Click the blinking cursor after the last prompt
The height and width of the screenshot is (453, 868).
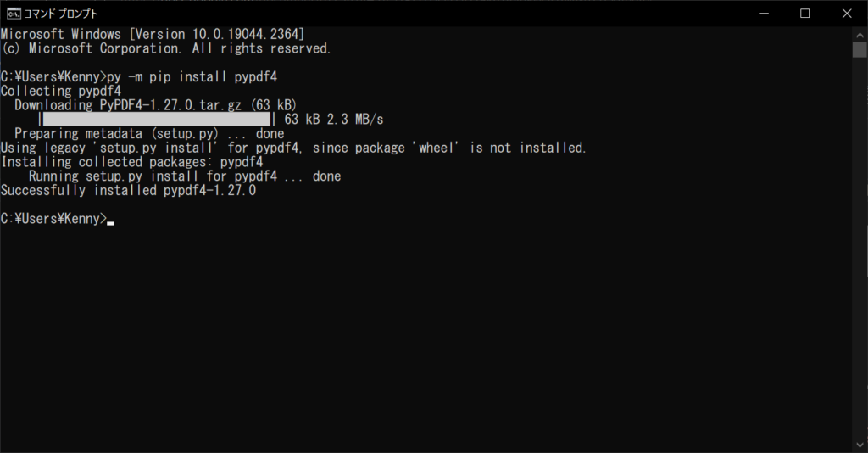coord(111,223)
